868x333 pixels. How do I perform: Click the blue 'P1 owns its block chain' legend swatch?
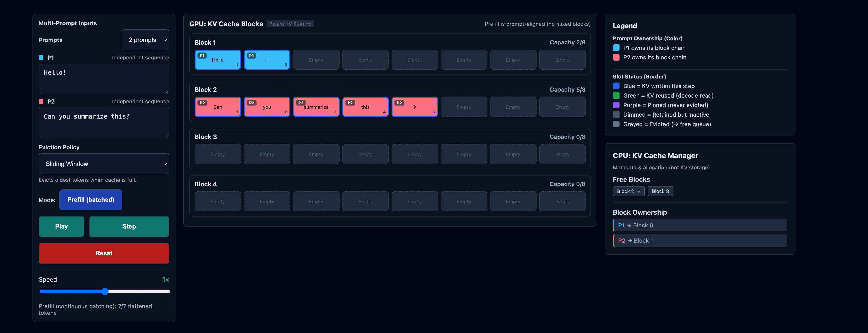616,47
